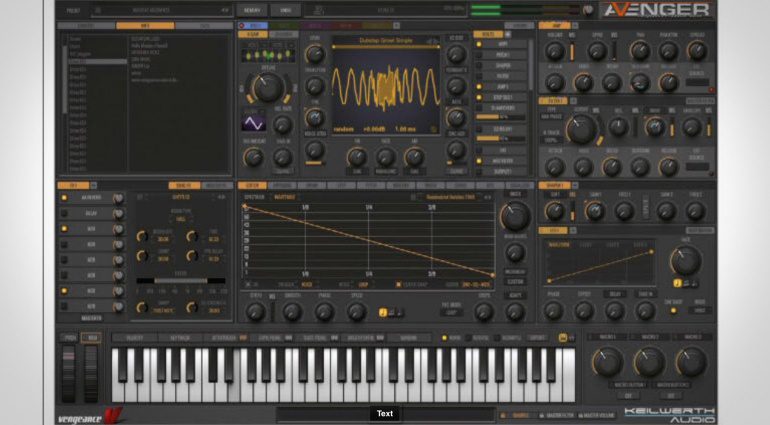Click the yellow lock icon above keyboard
Viewport: 770px width, 425px height.
[x=563, y=337]
